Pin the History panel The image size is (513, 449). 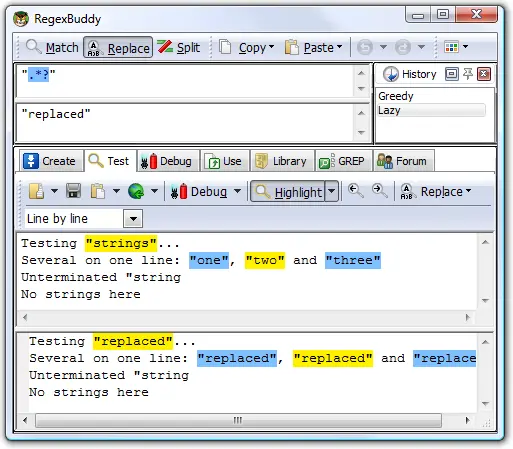coord(468,74)
